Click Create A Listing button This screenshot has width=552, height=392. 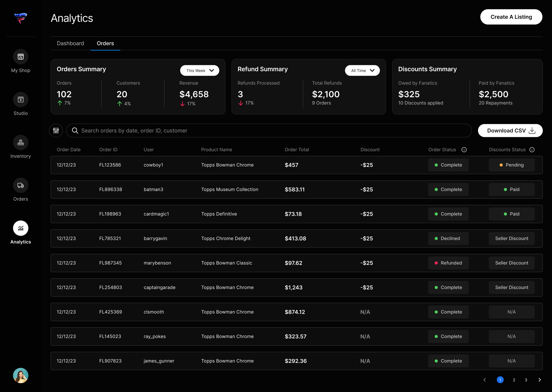(x=511, y=17)
